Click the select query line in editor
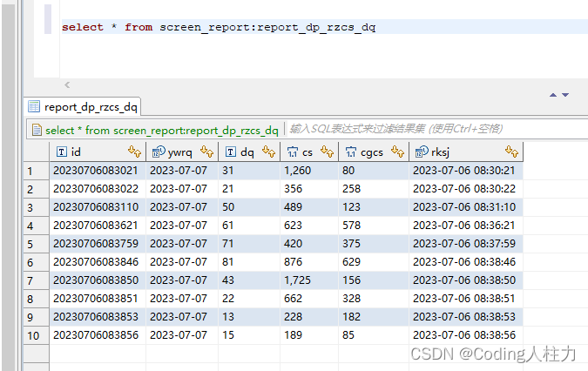Screen dimensions: 588x371 [x=219, y=27]
